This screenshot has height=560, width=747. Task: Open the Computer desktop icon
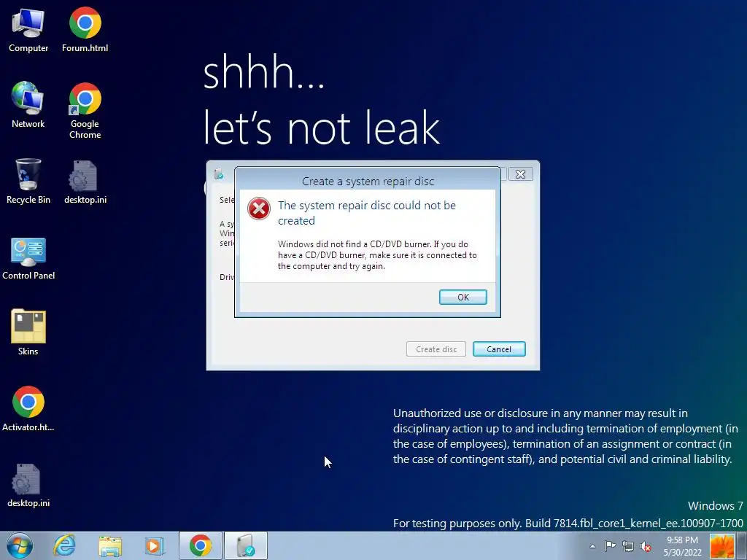tap(28, 29)
